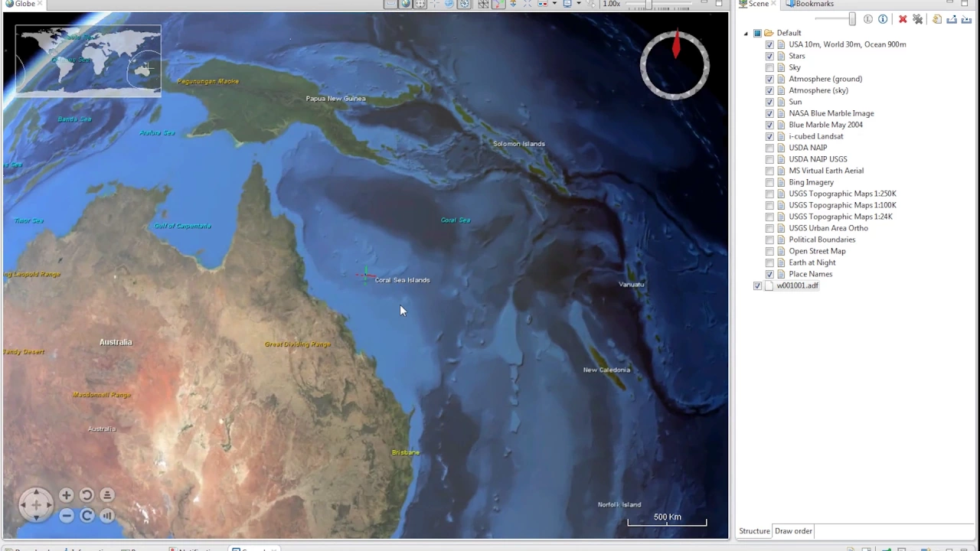Image resolution: width=980 pixels, height=551 pixels.
Task: Uncheck the Place Names layer
Action: 770,274
